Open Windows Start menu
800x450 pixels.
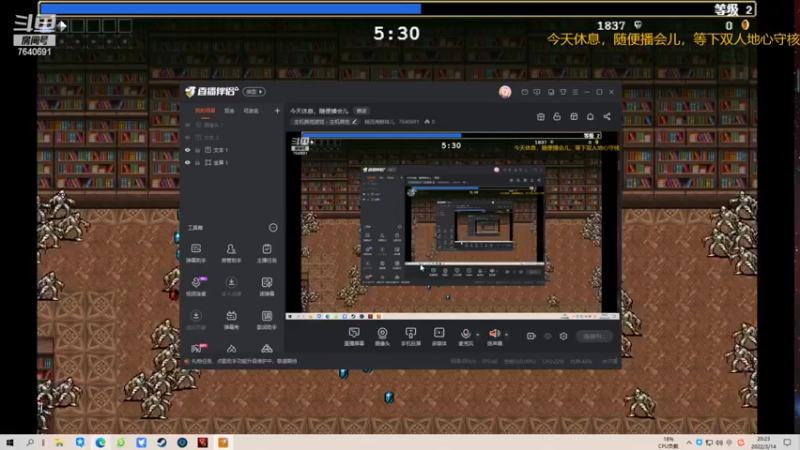(10, 442)
